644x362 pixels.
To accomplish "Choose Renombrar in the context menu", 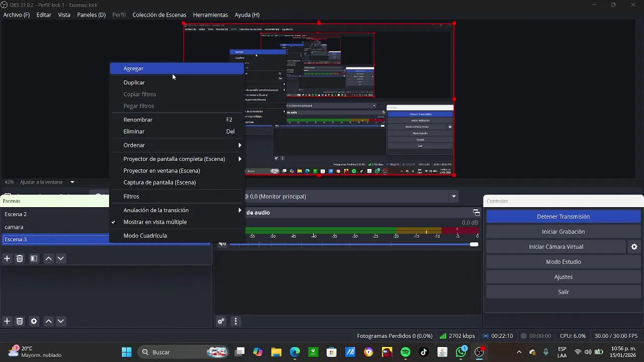I will [x=177, y=120].
